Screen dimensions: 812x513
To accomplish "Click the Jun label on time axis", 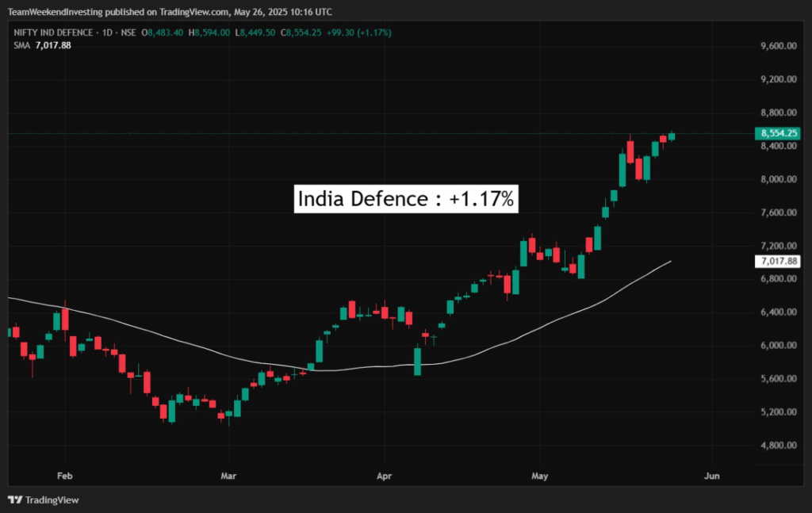I will click(712, 476).
